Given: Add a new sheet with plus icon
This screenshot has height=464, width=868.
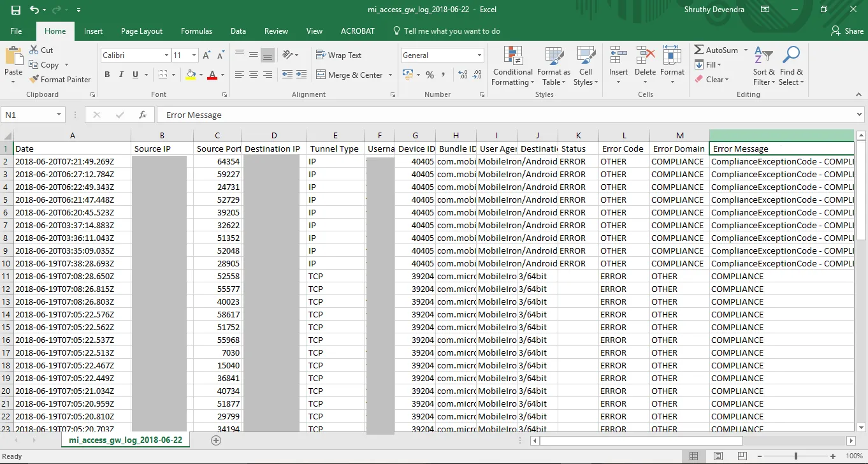Looking at the screenshot, I should pyautogui.click(x=216, y=440).
